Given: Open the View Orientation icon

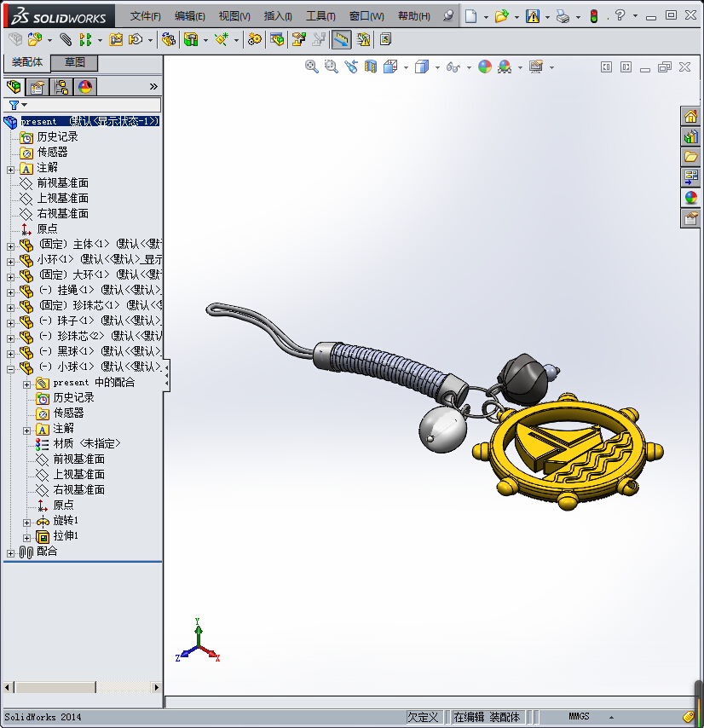Looking at the screenshot, I should click(390, 66).
